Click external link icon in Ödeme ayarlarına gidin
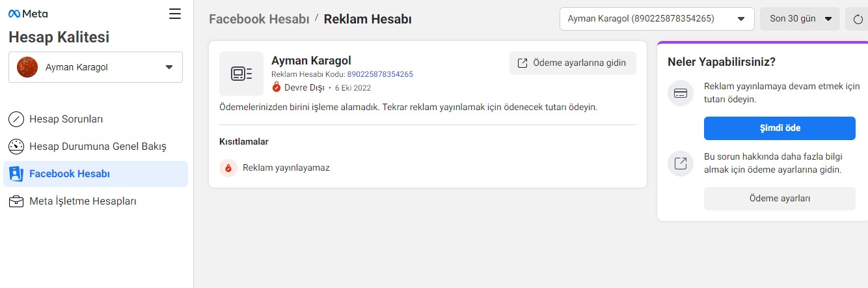868x288 pixels. [x=522, y=63]
